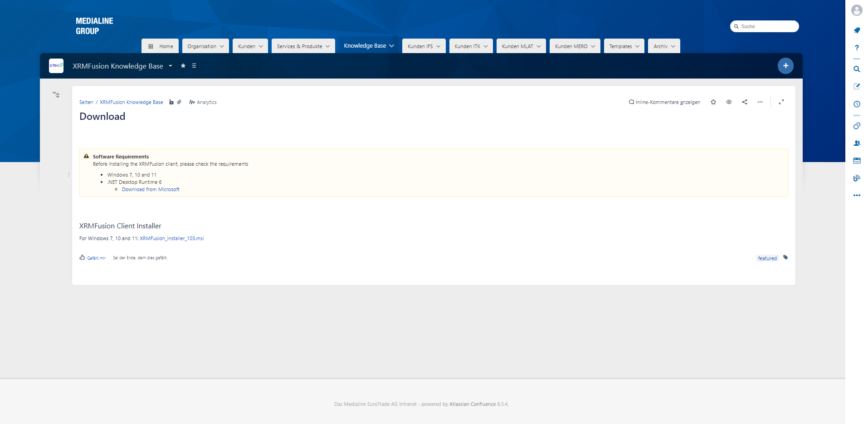Click the blog feed icon in sidebar

[857, 178]
